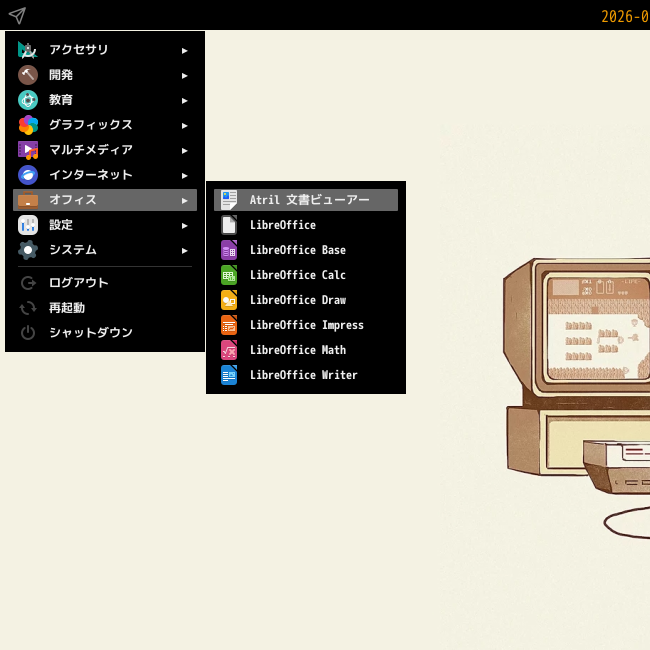Viewport: 650px width, 650px height.
Task: Choose 再起動 to restart
Action: click(105, 308)
